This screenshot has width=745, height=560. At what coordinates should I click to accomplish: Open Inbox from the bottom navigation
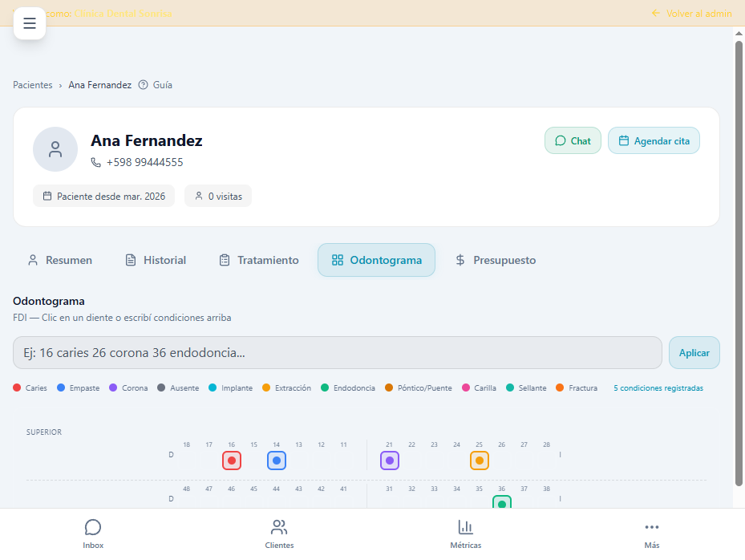pyautogui.click(x=93, y=533)
